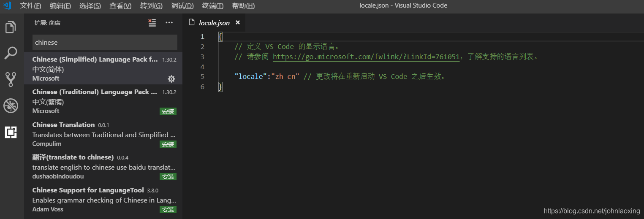Click the 扩展: 商店 panel title
644x219 pixels.
click(x=47, y=23)
